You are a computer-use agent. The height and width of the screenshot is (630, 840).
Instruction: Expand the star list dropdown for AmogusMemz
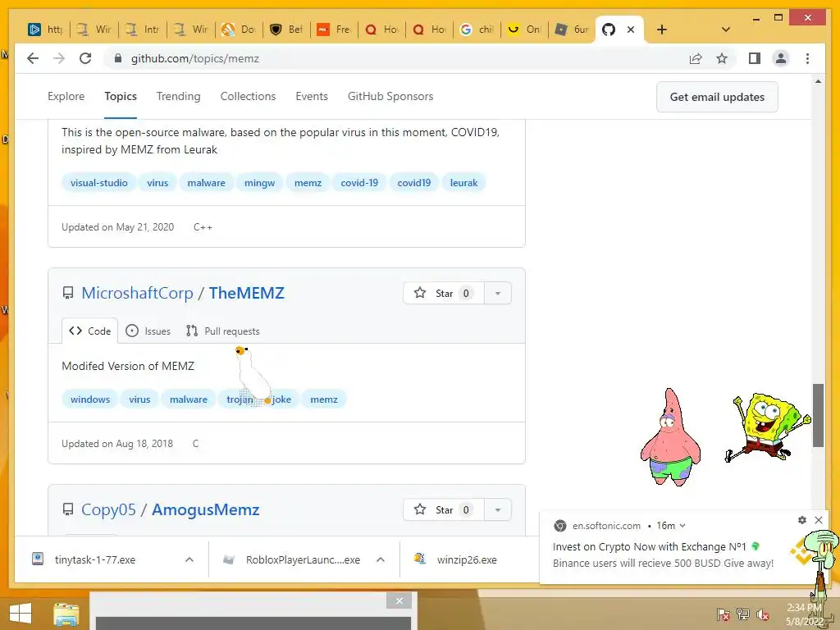click(x=498, y=509)
